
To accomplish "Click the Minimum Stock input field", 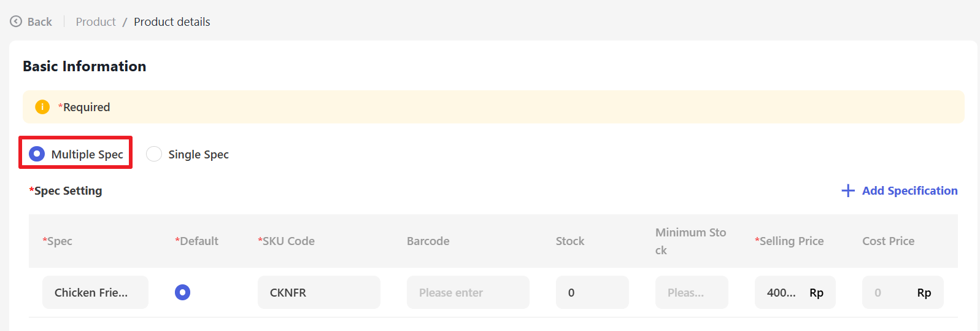I will pos(691,292).
